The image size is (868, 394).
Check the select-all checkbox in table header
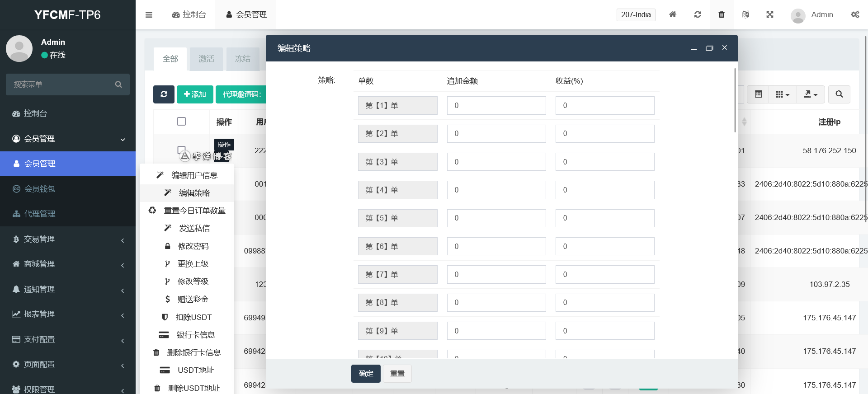pyautogui.click(x=181, y=122)
